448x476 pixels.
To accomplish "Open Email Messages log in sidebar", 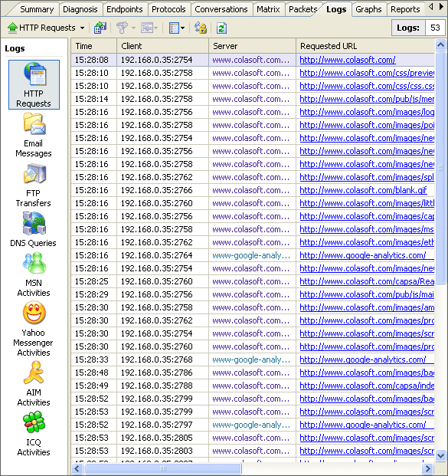I will (x=34, y=135).
